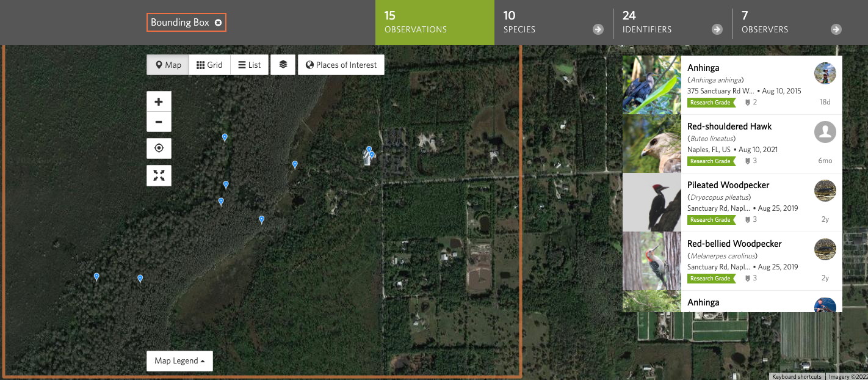Screen dimensions: 868x380
Task: Click the Identifiers arrow icon
Action: point(717,29)
